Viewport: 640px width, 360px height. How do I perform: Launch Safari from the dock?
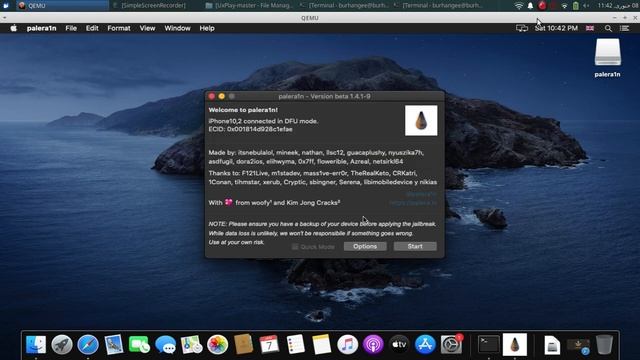pos(88,344)
